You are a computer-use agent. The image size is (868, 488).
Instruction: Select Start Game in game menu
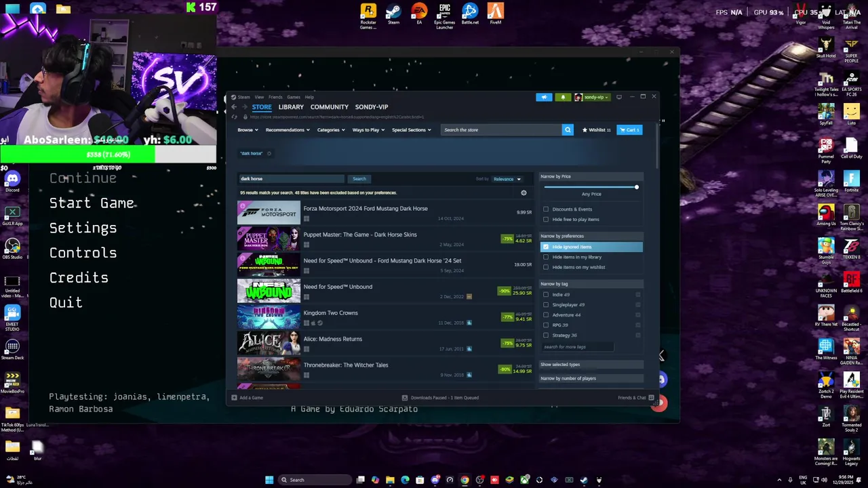click(x=92, y=203)
